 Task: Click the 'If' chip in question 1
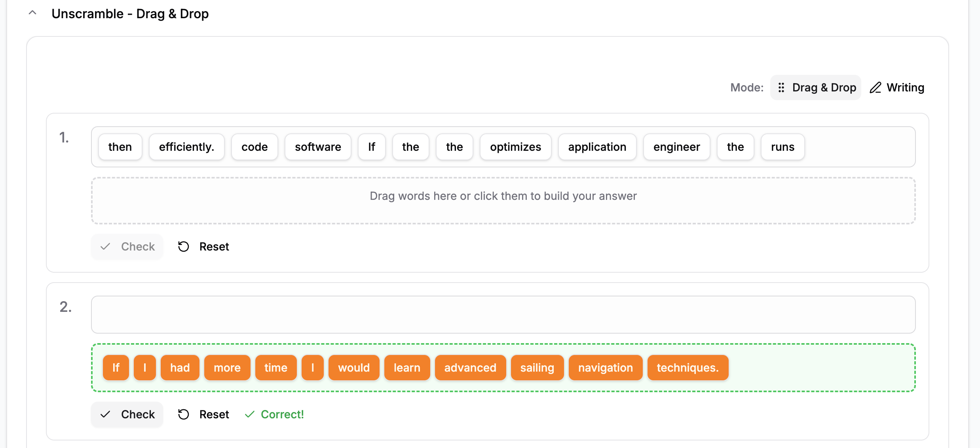(x=372, y=147)
